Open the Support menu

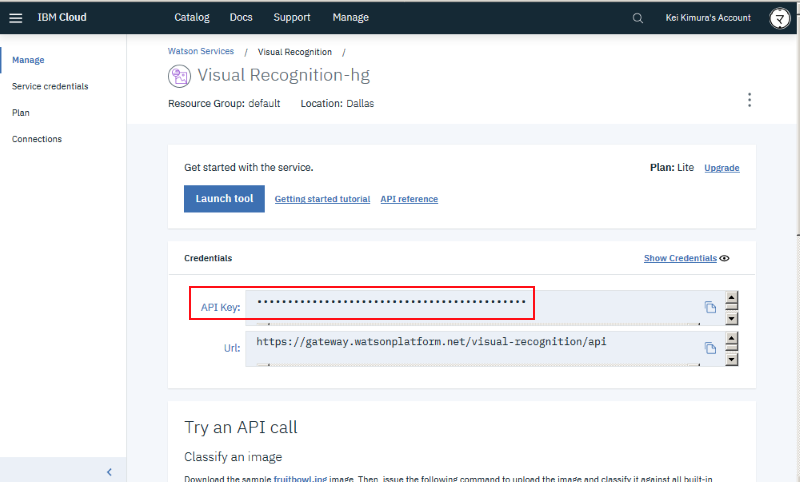pyautogui.click(x=291, y=17)
